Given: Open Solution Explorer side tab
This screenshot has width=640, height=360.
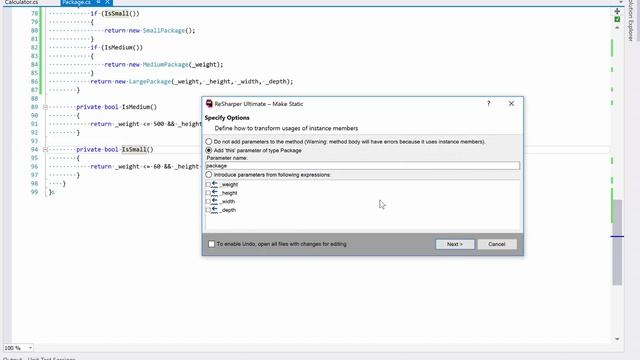Looking at the screenshot, I should [x=631, y=20].
